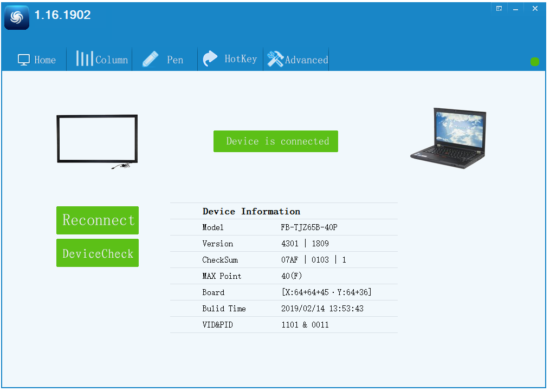Click the Model label

point(213,227)
